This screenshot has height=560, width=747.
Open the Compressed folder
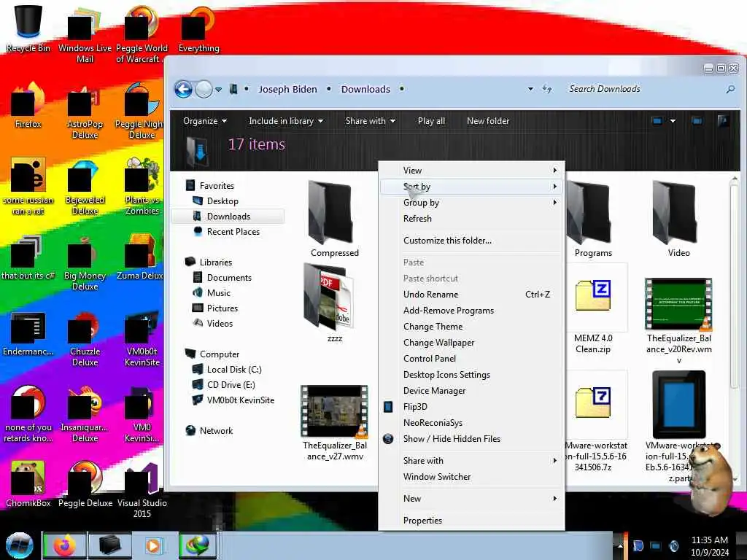(334, 219)
